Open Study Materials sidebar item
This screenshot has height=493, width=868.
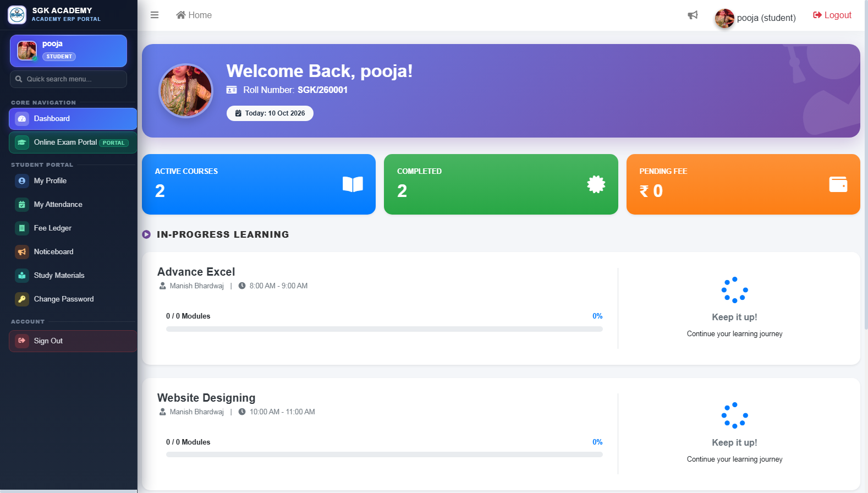[x=73, y=276]
